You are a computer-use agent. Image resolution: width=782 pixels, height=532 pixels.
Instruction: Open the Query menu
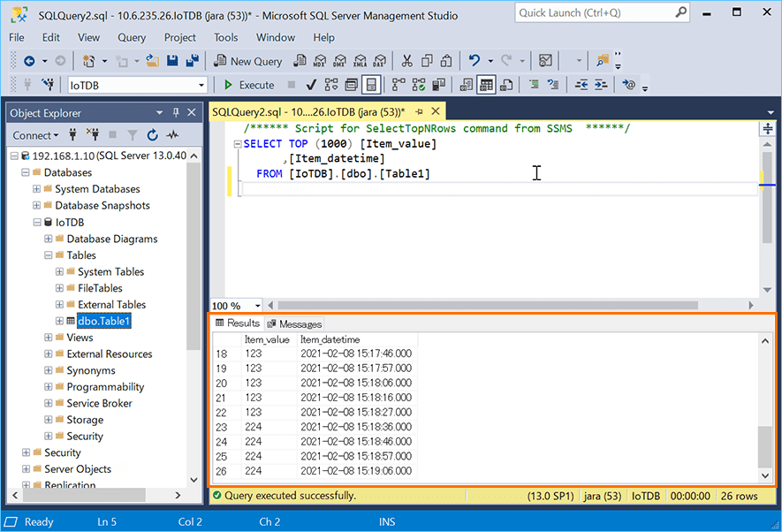132,37
